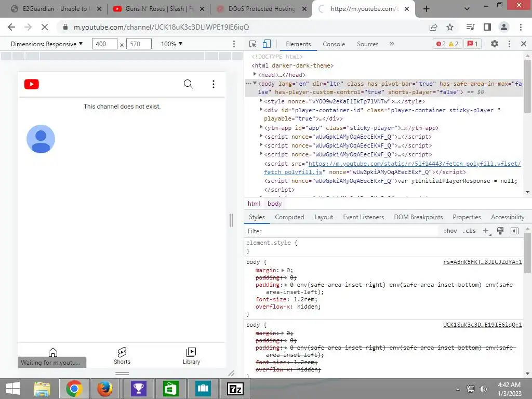Click the styles Filter input field
The image size is (532, 399).
coord(341,231)
